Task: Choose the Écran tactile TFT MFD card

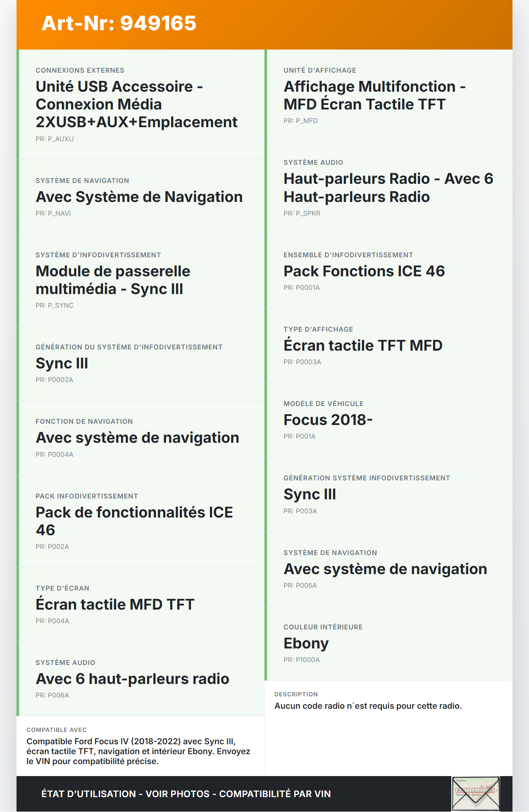Action: pyautogui.click(x=388, y=345)
